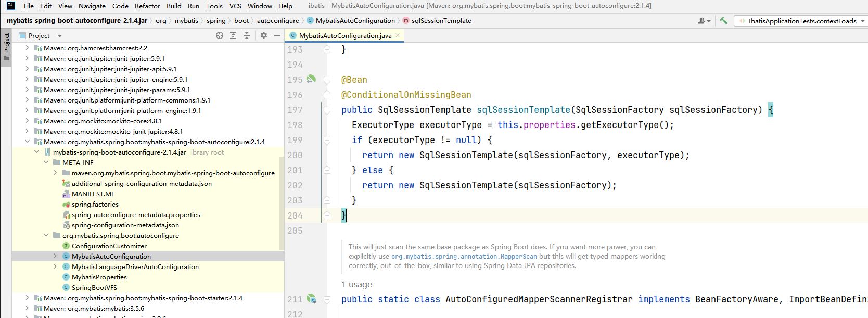Click the sqlSessionTemplate method name in code

click(x=524, y=110)
